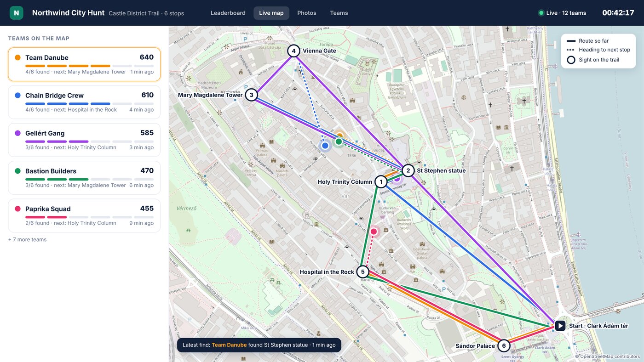Click the Live · 12 teams status

[x=562, y=13]
